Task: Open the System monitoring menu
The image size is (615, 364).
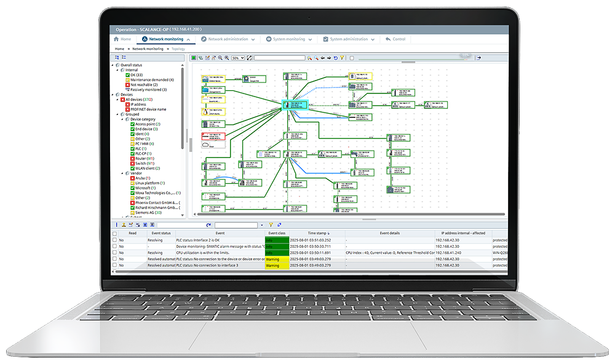Action: tap(289, 39)
